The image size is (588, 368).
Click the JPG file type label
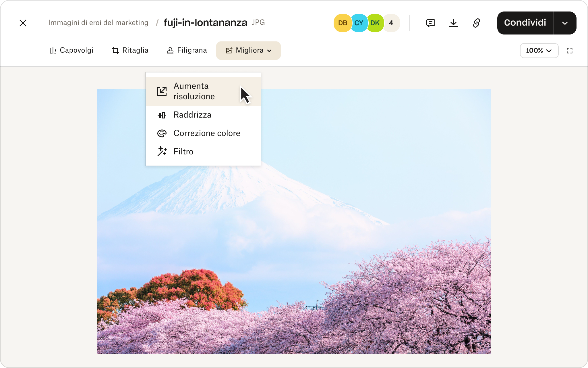[258, 22]
